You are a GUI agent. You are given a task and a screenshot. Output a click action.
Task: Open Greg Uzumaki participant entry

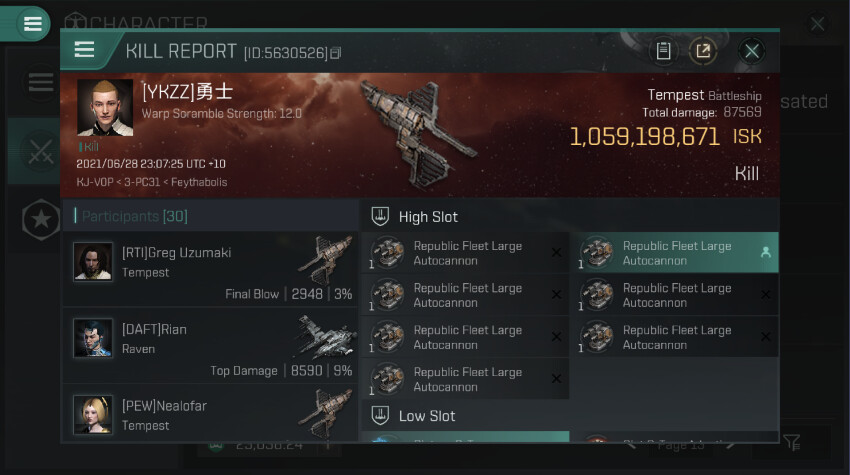210,269
